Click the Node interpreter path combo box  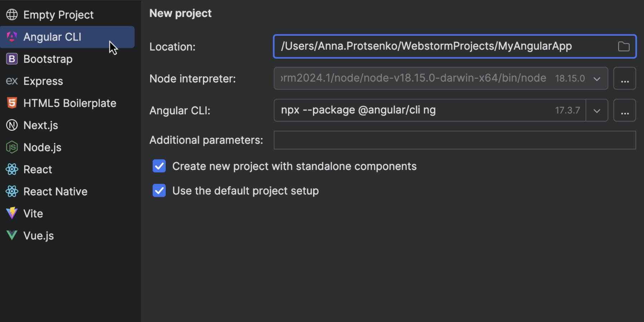tap(441, 78)
